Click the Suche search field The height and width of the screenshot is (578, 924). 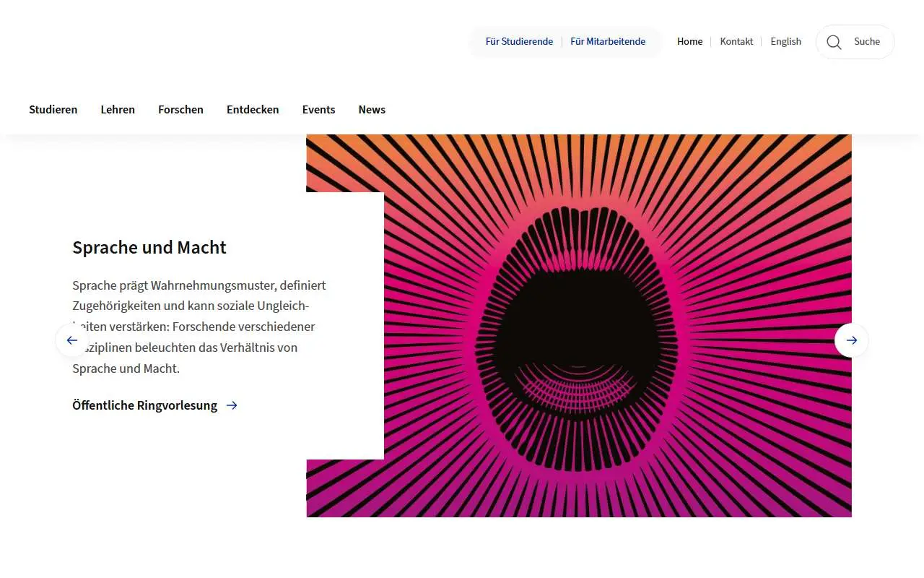point(855,42)
